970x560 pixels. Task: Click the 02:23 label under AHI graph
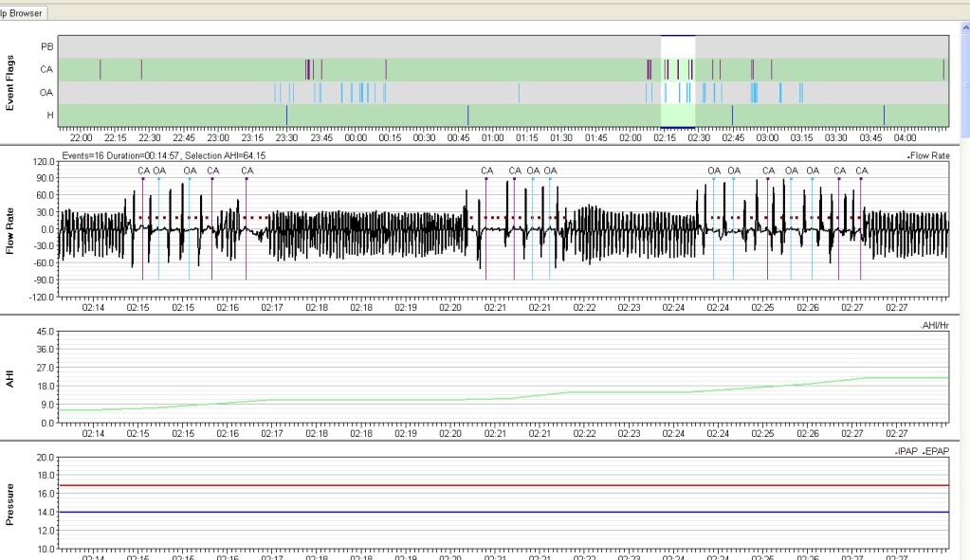click(x=630, y=433)
